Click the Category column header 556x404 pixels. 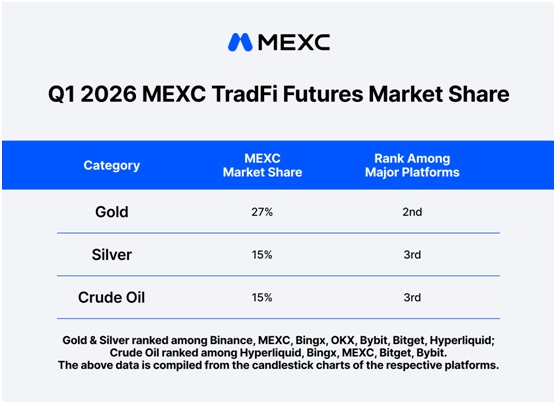[x=112, y=165]
